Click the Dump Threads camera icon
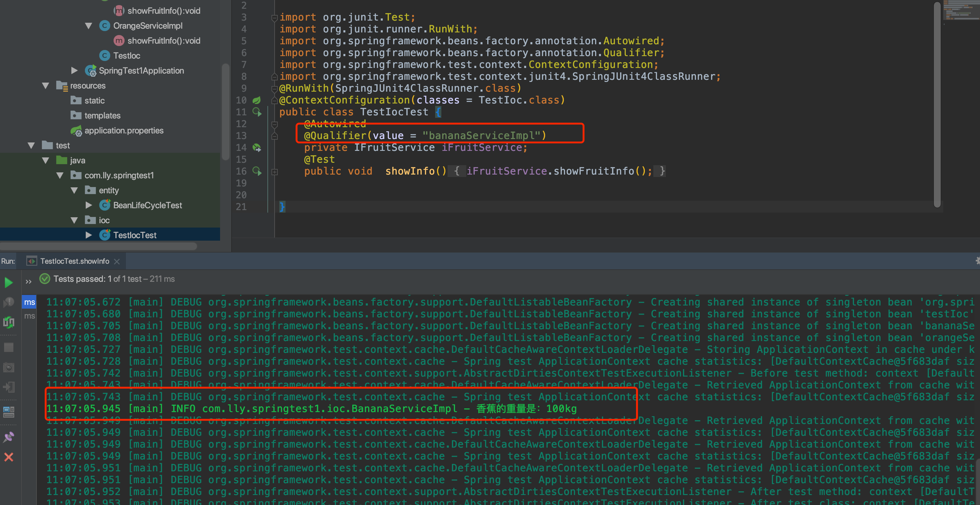Viewport: 980px width, 505px height. (8, 368)
